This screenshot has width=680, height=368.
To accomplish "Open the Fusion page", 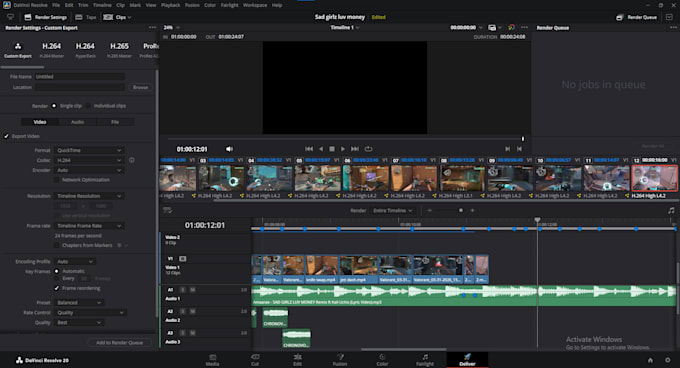I will 340,360.
